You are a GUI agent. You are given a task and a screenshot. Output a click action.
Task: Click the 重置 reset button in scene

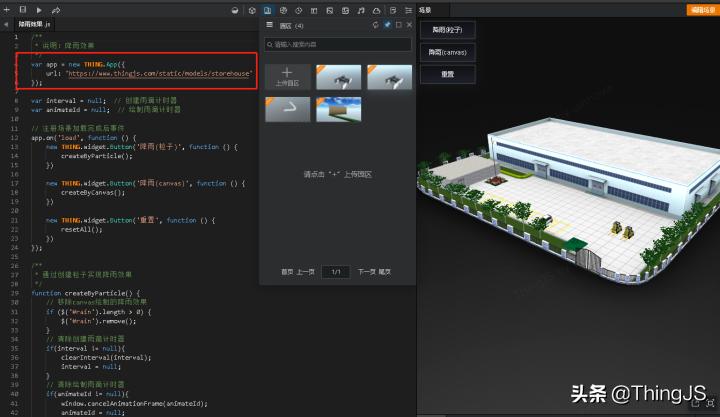[x=448, y=74]
